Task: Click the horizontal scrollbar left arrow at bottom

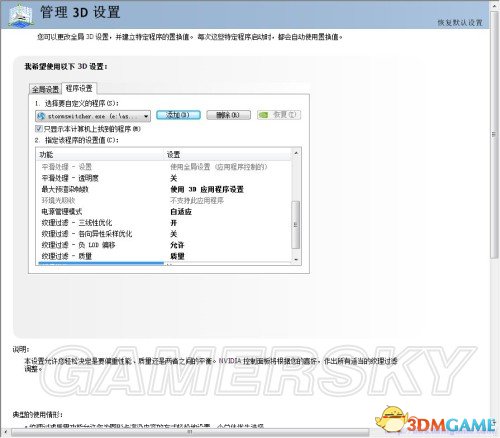Action: pos(5,433)
